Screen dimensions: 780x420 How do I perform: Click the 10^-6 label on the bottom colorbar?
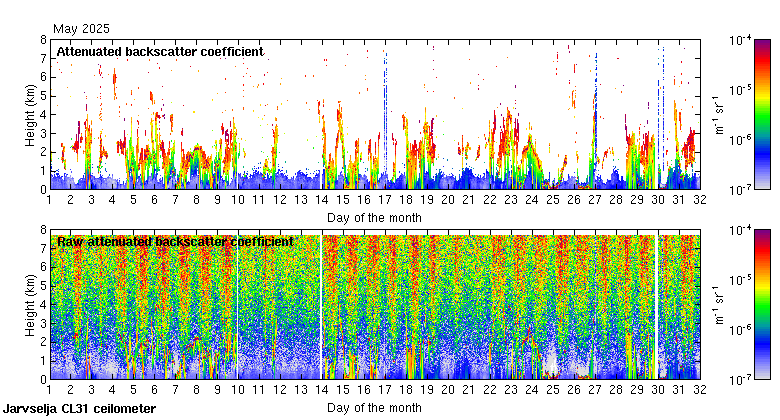click(740, 330)
